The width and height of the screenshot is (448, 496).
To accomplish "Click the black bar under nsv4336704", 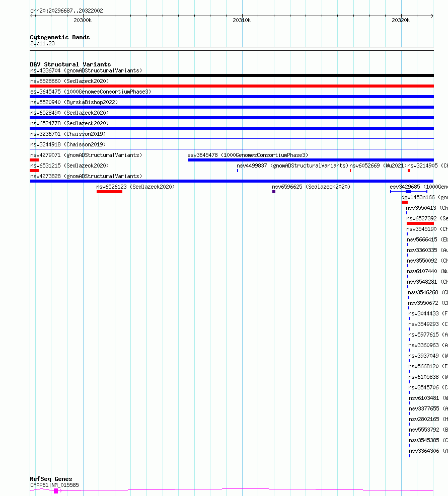I will click(232, 75).
